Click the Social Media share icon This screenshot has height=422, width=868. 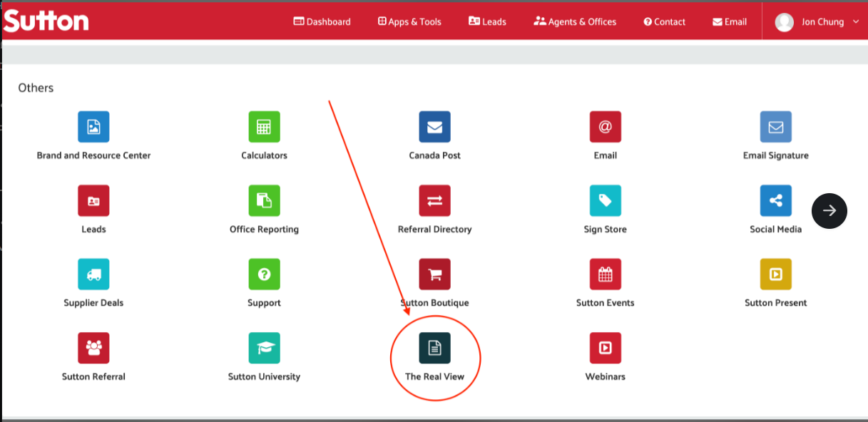pos(775,201)
